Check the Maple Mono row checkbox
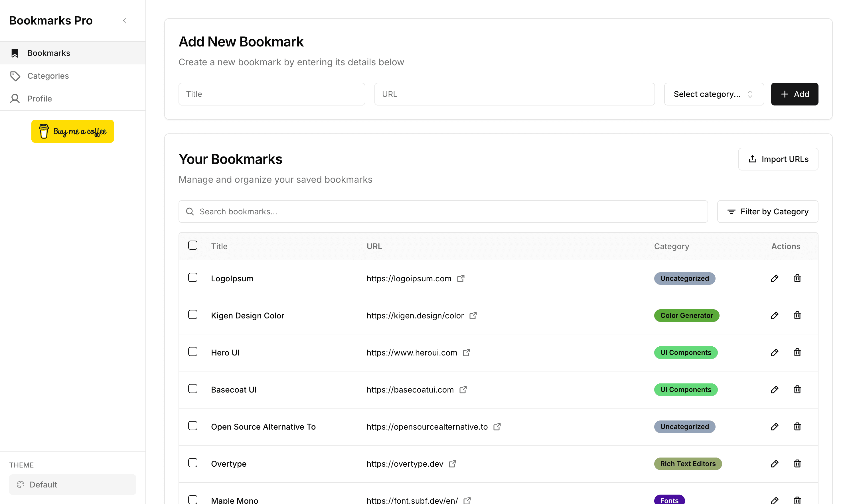The height and width of the screenshot is (504, 851). click(x=193, y=500)
